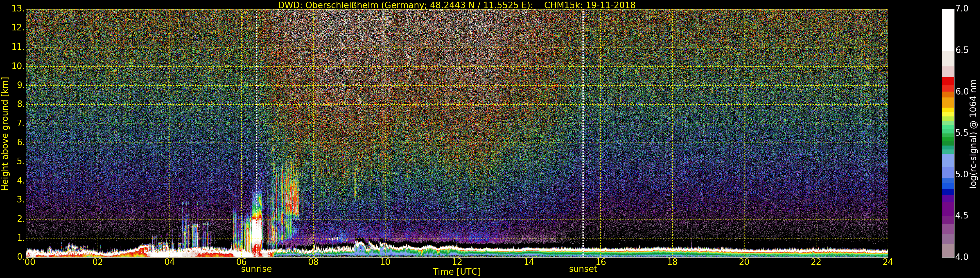Image resolution: width=980 pixels, height=278 pixels.
Task: Click the red band on the colorbar
Action: click(948, 82)
